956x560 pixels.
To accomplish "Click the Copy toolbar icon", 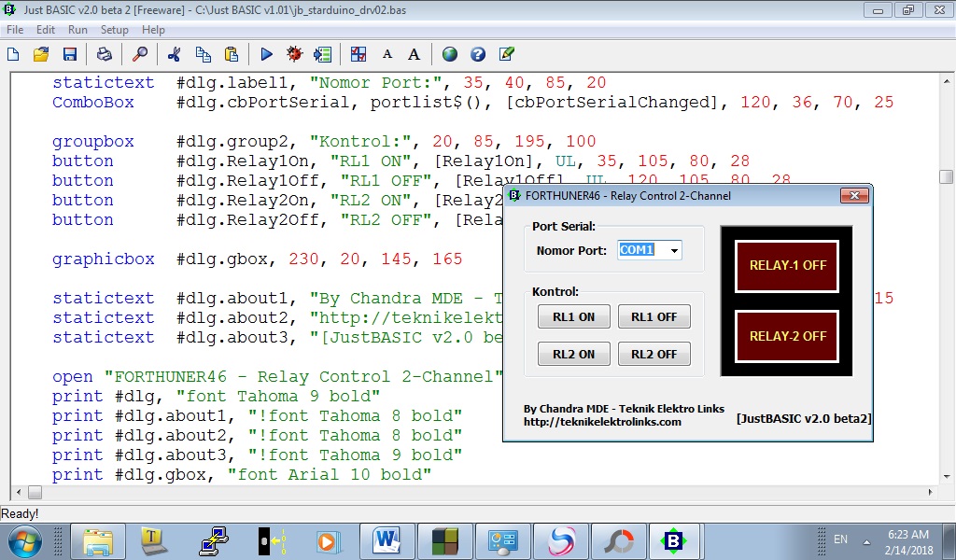I will 203,54.
